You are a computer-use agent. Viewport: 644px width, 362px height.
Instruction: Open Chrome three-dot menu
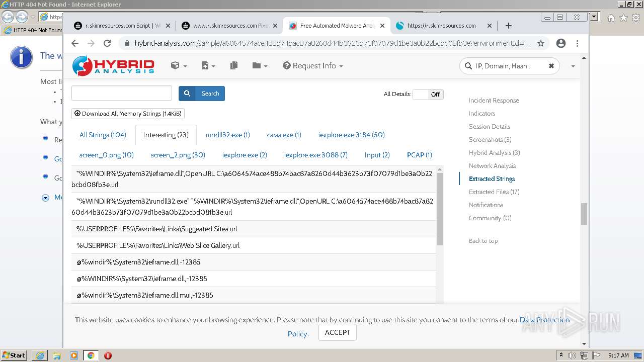(577, 43)
